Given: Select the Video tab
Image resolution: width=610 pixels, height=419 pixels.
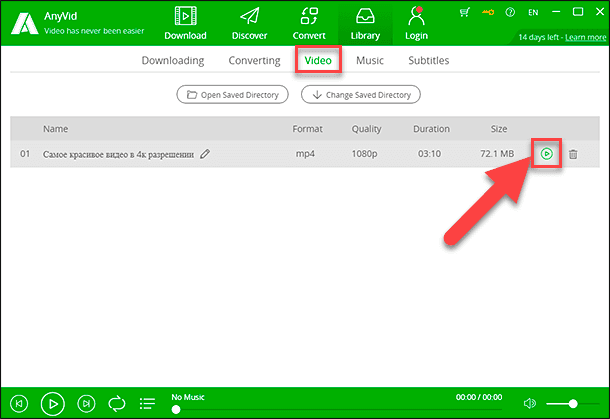Looking at the screenshot, I should tap(318, 60).
